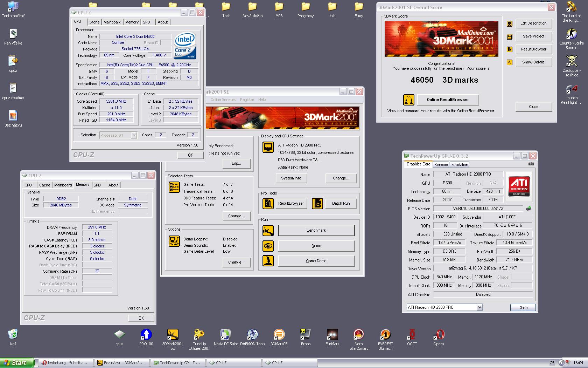The width and height of the screenshot is (588, 368).
Task: Click Edit Description button
Action: pyautogui.click(x=533, y=23)
